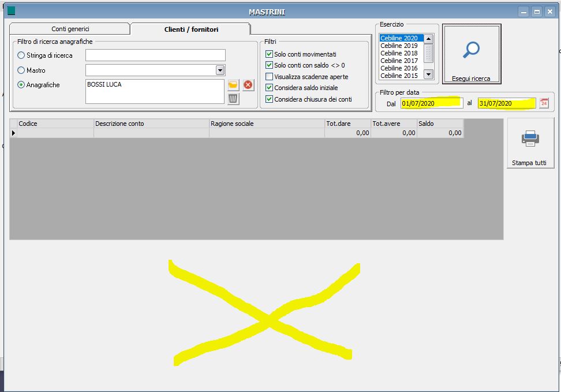Open the Mastro combo box field
Viewport: 561px width, 392px height.
(x=155, y=70)
